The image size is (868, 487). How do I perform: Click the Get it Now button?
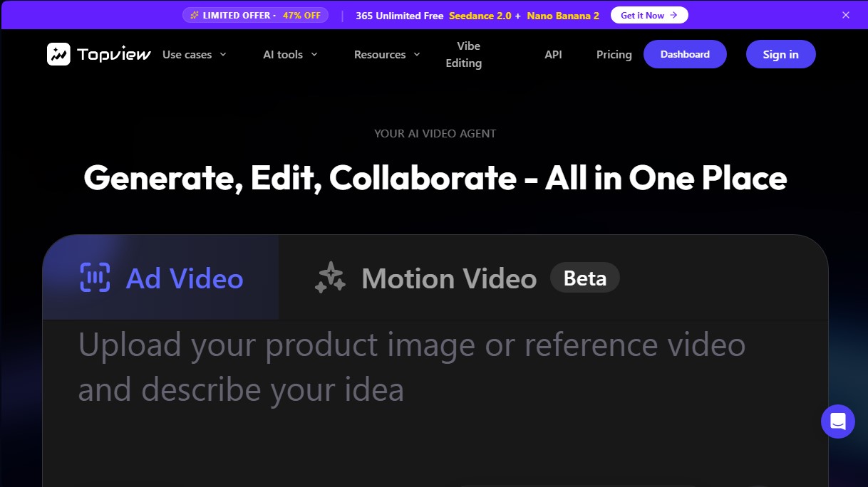[649, 15]
